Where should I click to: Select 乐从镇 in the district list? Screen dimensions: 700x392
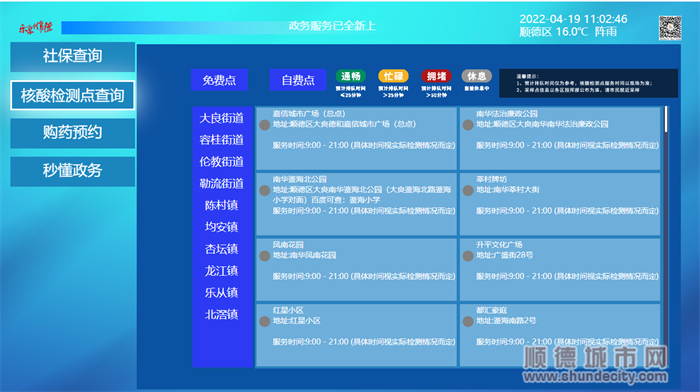click(221, 293)
